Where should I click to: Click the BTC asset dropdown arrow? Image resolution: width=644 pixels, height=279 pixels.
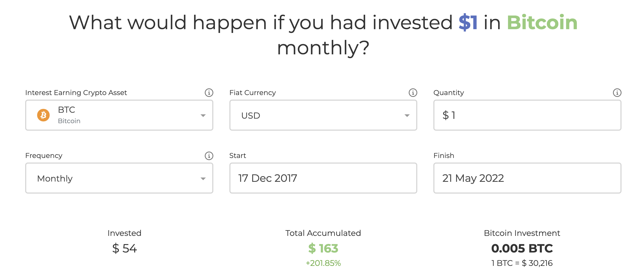click(x=203, y=116)
